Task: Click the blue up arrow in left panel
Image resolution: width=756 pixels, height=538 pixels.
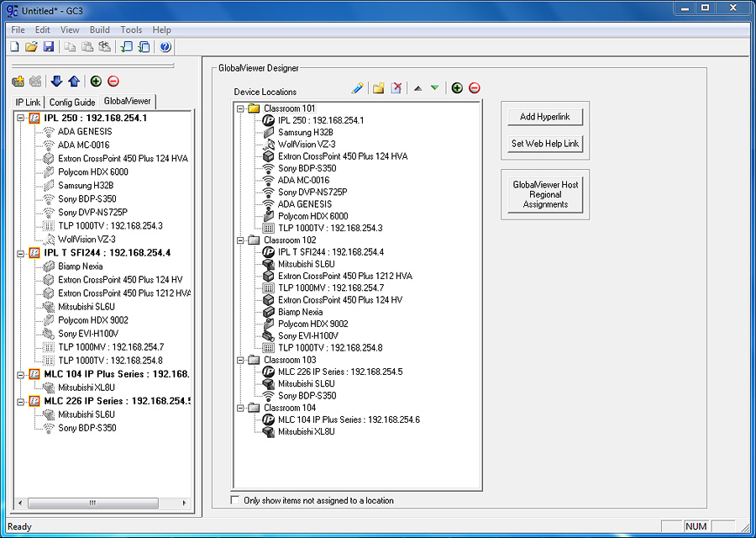Action: click(74, 81)
